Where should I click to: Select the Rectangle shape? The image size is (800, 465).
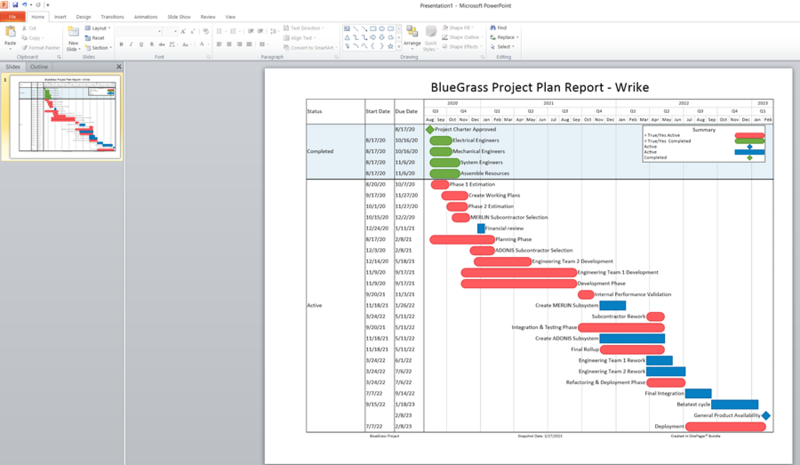coord(373,29)
